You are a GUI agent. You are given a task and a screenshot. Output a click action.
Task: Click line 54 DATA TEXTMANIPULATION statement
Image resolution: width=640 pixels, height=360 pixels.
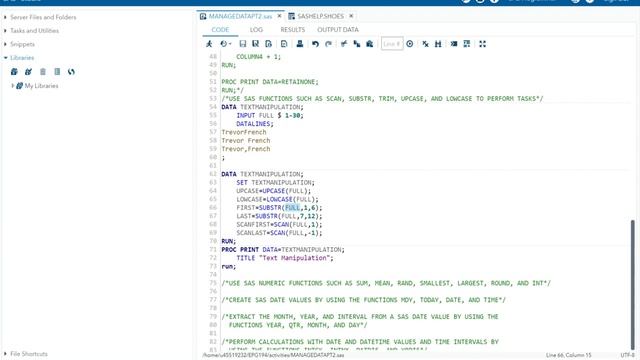262,107
